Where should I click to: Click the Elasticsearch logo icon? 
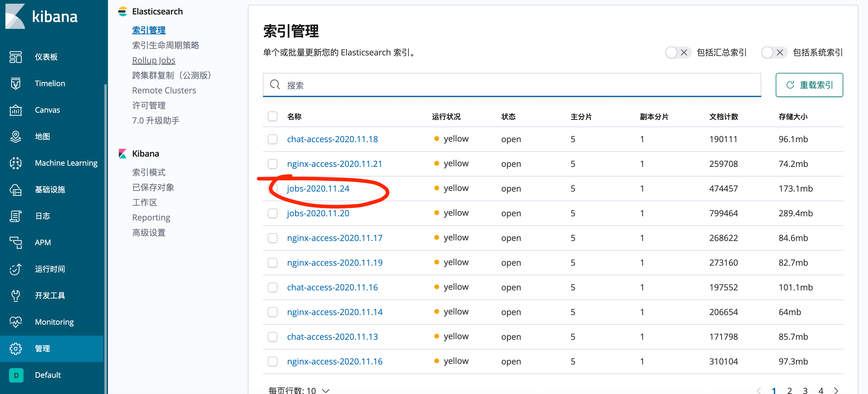[x=122, y=11]
